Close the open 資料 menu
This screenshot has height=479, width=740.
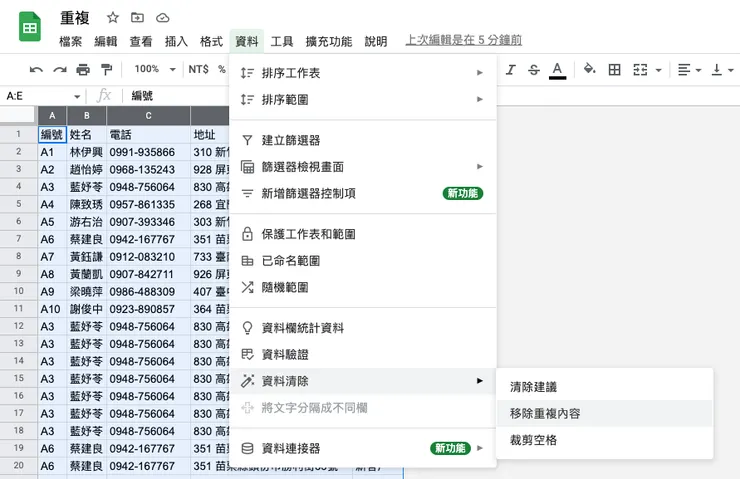pos(246,42)
